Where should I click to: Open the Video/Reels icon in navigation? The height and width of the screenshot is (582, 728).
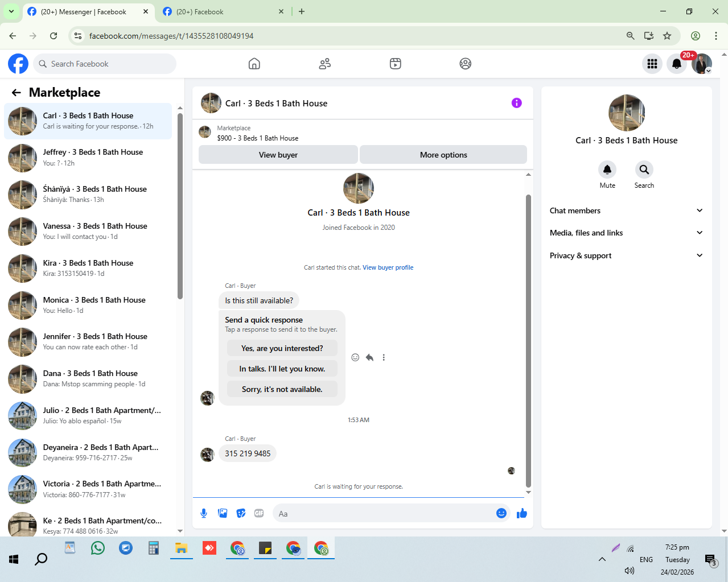coord(396,64)
